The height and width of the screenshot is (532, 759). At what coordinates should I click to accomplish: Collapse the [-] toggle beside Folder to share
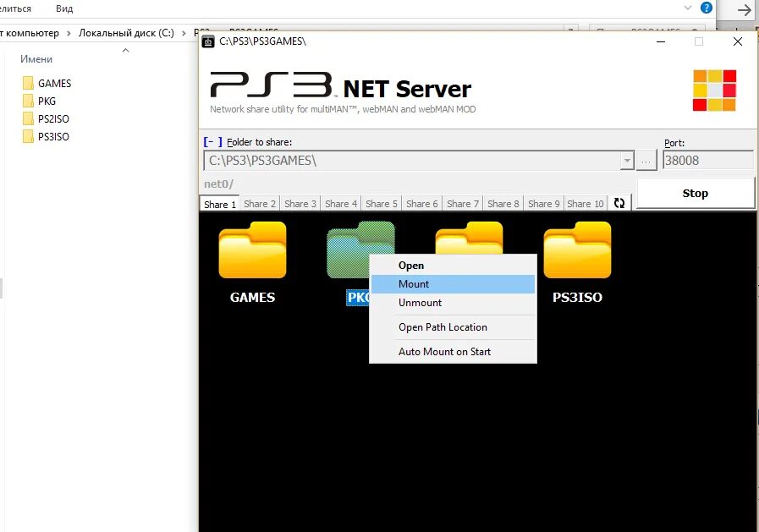point(212,142)
